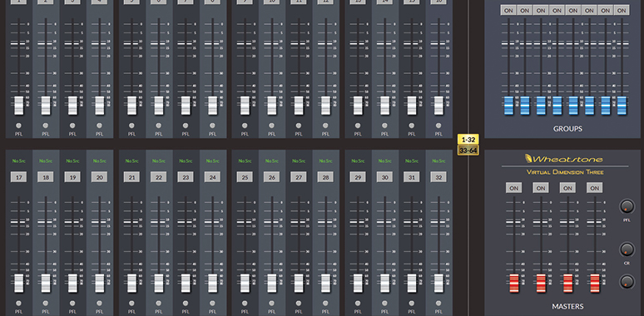Viewport: 644px width, 316px height.
Task: Click channel 30 number button
Action: [x=385, y=177]
